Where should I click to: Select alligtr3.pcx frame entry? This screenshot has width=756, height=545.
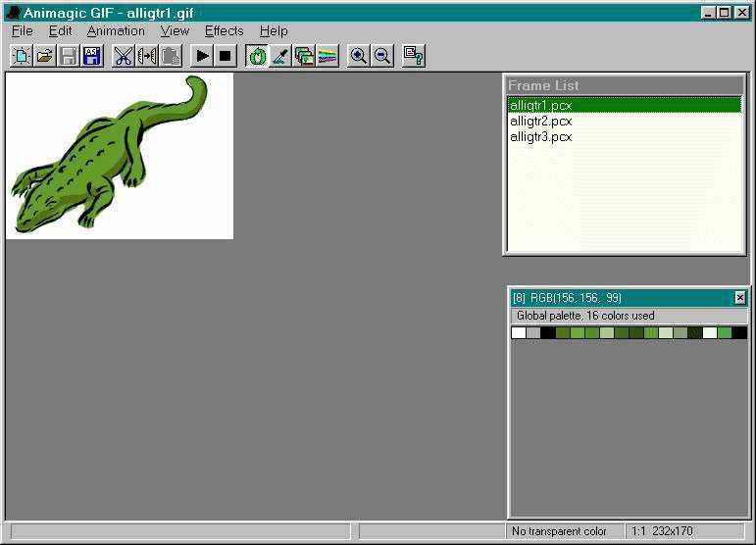(540, 136)
